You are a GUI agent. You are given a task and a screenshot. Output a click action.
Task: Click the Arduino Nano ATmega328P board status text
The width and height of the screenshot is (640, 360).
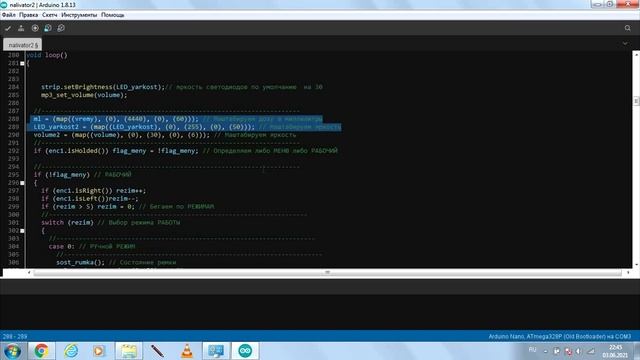tap(560, 337)
